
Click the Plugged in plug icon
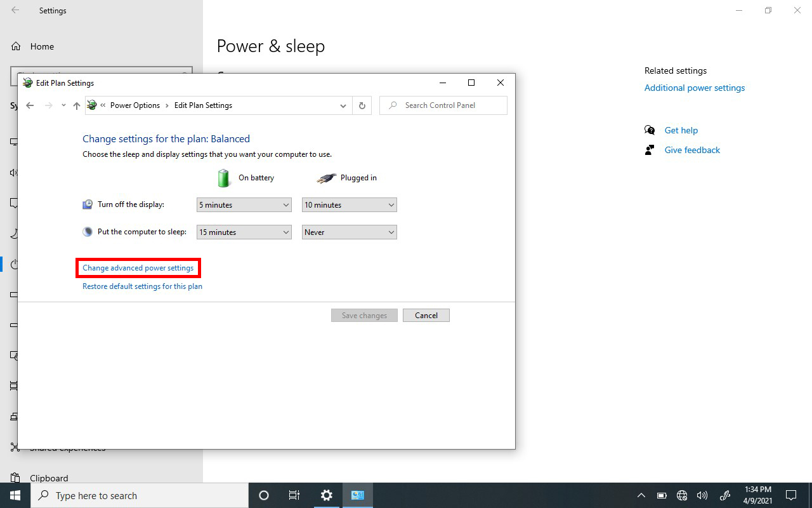point(327,178)
